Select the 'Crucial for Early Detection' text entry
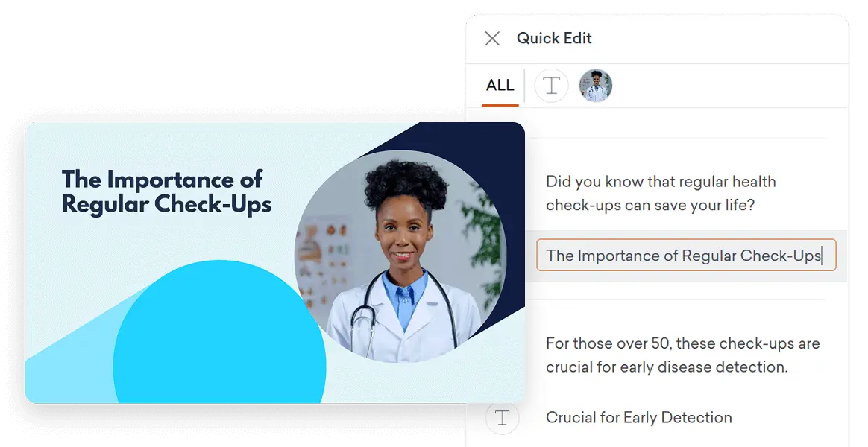This screenshot has width=868, height=447. pos(639,417)
